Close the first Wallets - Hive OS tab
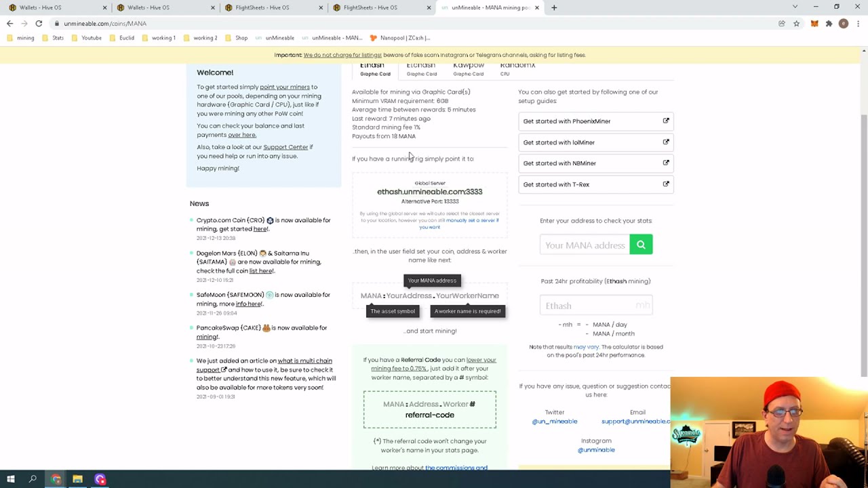868x488 pixels. (x=104, y=7)
